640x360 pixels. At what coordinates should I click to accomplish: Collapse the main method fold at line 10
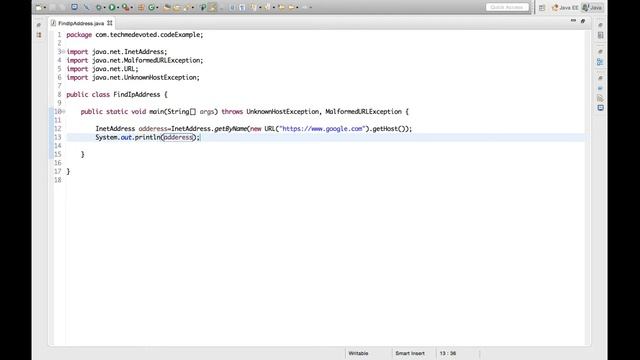coord(63,111)
